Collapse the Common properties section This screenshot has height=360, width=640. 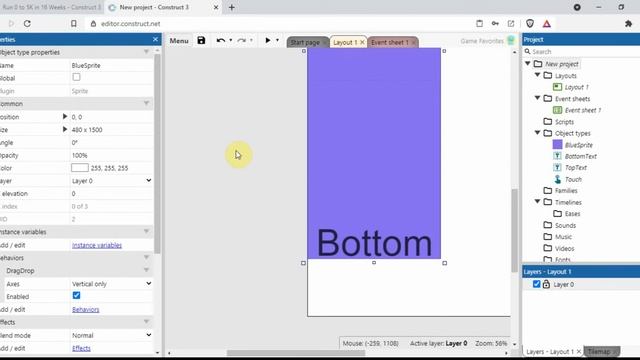point(146,103)
